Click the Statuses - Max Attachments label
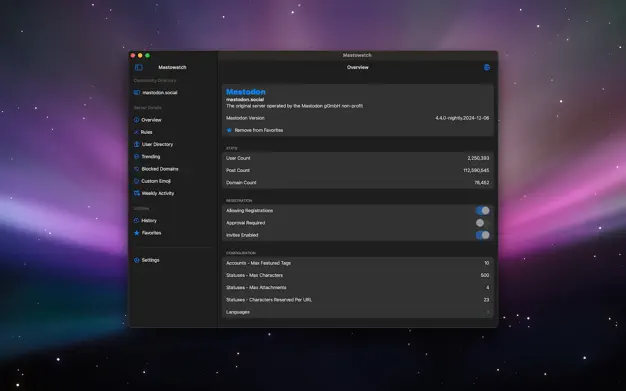This screenshot has height=391, width=626. [x=256, y=288]
